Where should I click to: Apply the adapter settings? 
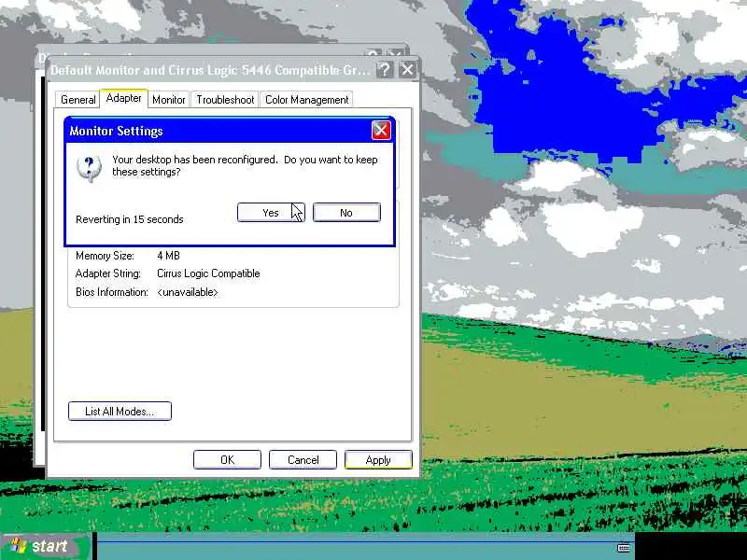[x=378, y=459]
